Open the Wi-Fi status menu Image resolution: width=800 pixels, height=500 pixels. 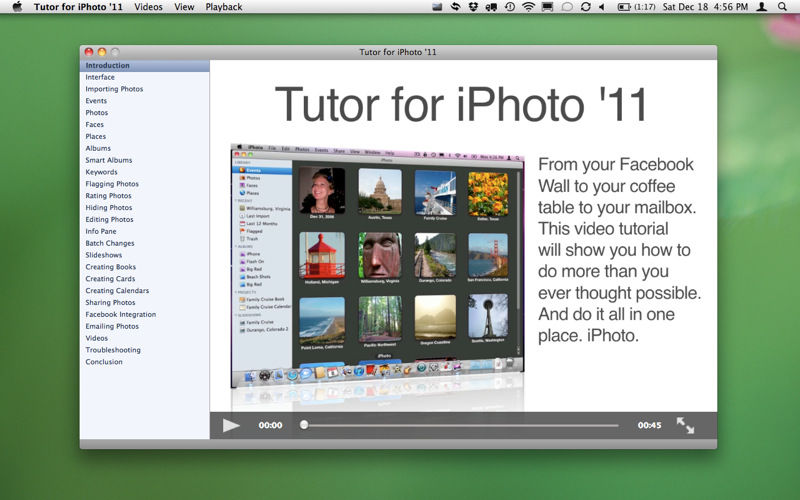[529, 7]
